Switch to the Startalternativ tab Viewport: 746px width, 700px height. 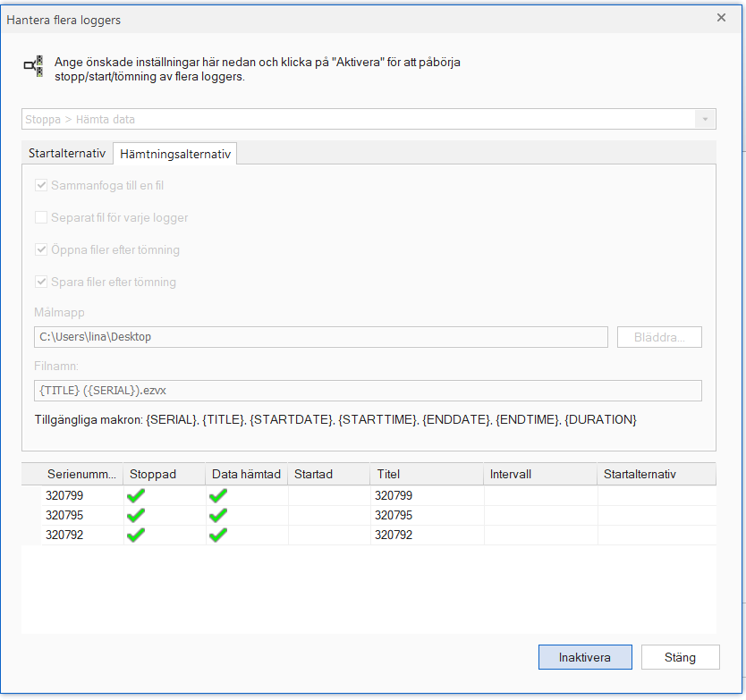[67, 153]
